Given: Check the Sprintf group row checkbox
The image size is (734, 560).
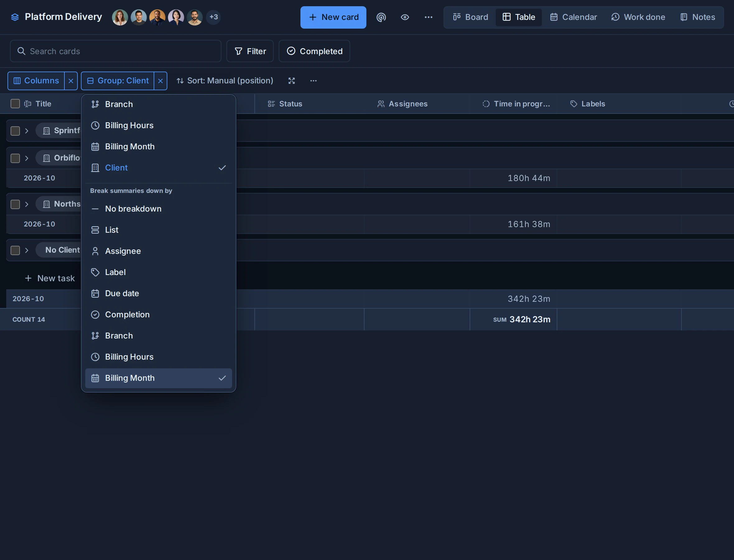Looking at the screenshot, I should (15, 131).
